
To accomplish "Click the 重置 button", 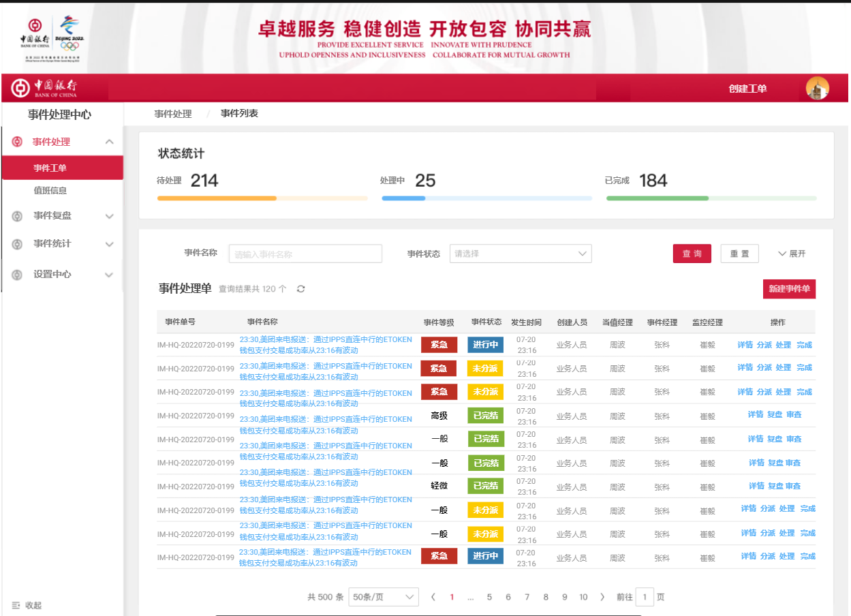I will click(740, 253).
